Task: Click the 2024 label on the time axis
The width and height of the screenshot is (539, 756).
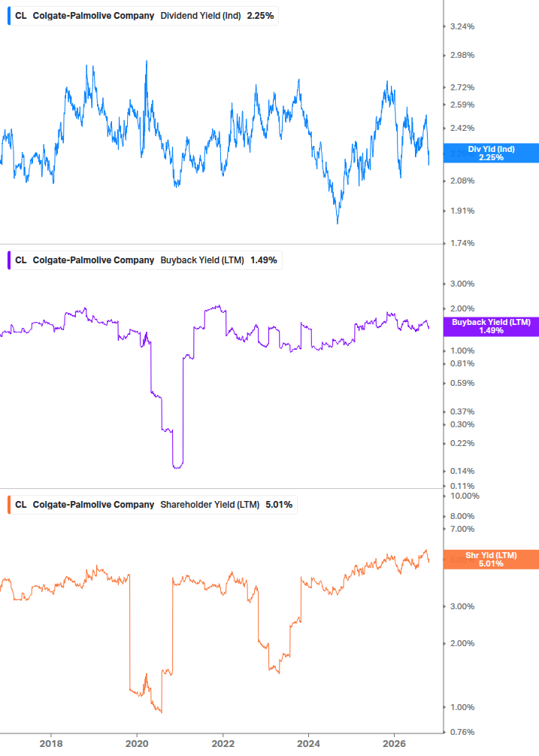Action: coord(308,743)
